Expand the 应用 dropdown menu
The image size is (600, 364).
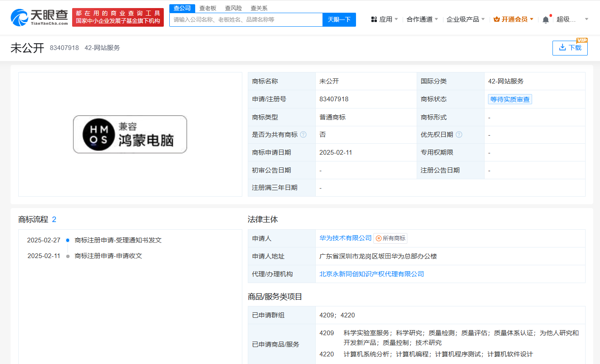[x=385, y=19]
